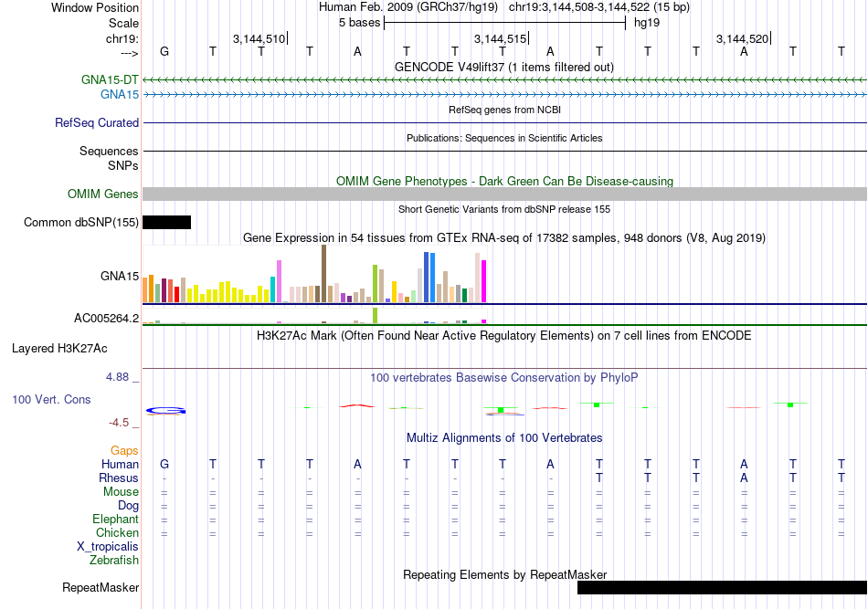The width and height of the screenshot is (868, 609).
Task: Click Publications: Sequences in Scientific Articles title
Action: pos(504,138)
